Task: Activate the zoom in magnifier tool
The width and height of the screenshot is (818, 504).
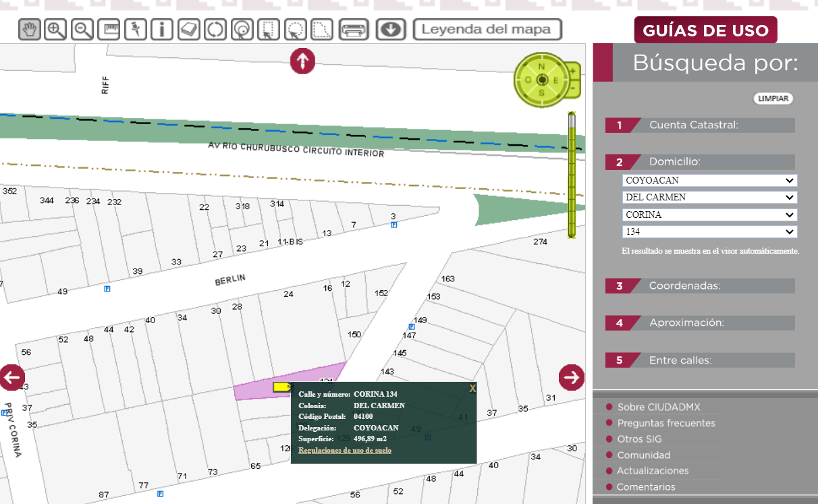Action: [56, 30]
